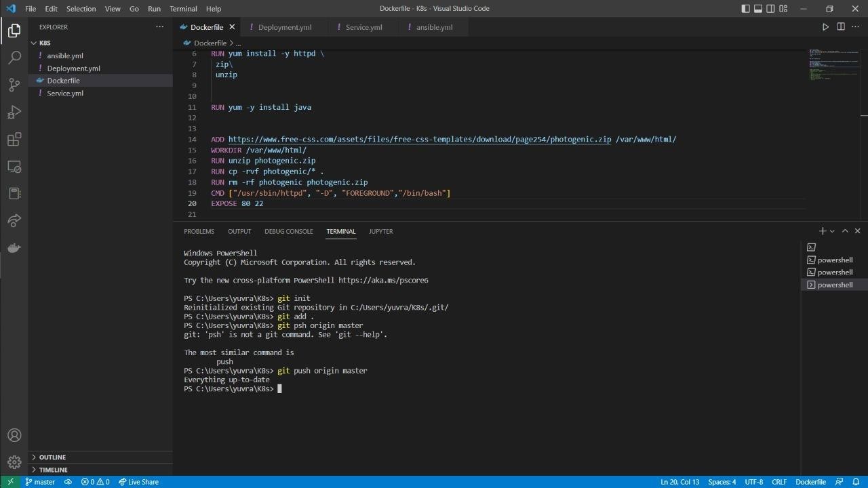
Task: Open the File menu
Action: click(x=31, y=9)
